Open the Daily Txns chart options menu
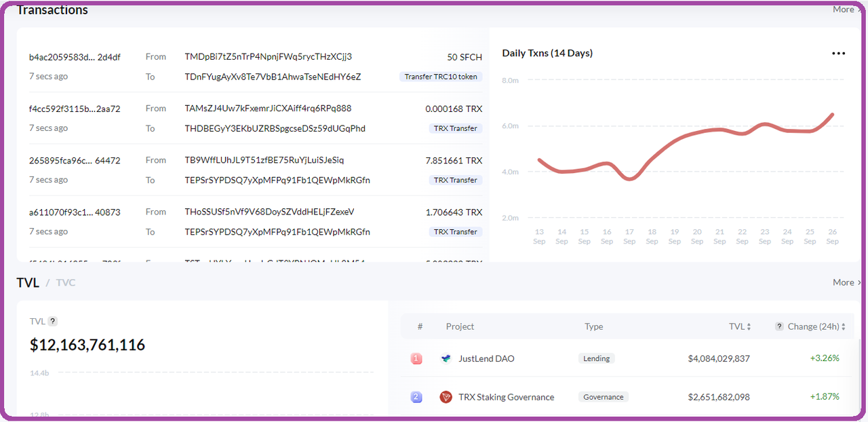868x422 pixels. pos(838,53)
